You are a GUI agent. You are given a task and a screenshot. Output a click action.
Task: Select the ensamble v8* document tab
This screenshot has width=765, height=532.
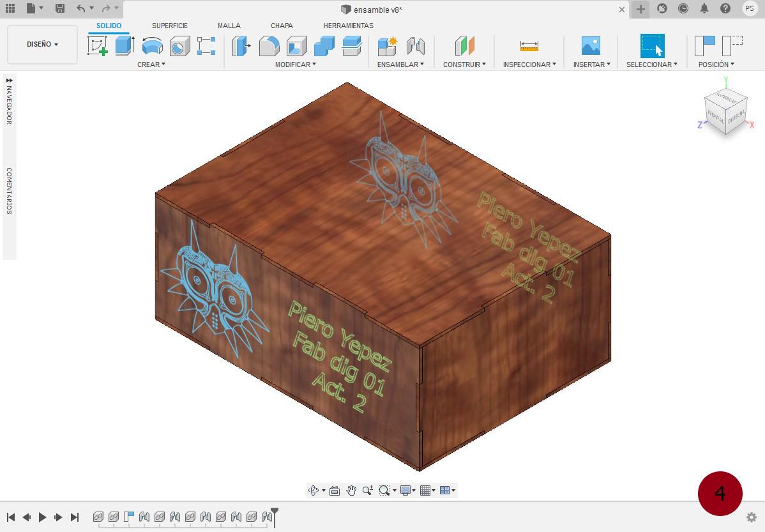[x=371, y=10]
